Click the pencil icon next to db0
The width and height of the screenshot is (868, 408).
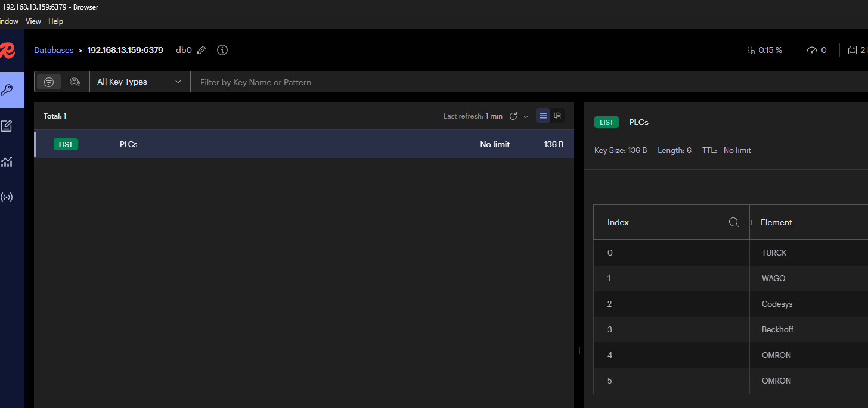click(201, 50)
